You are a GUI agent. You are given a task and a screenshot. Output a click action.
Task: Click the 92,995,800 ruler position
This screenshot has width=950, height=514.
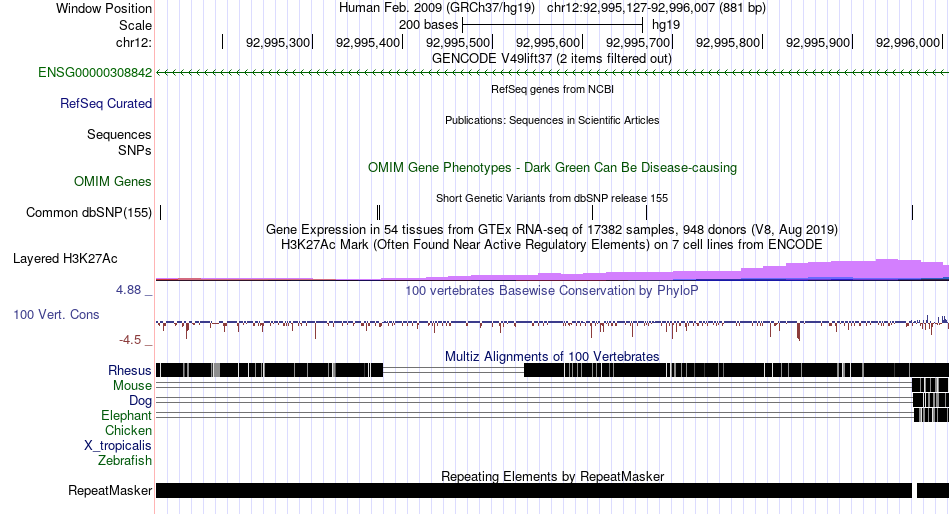(x=728, y=42)
